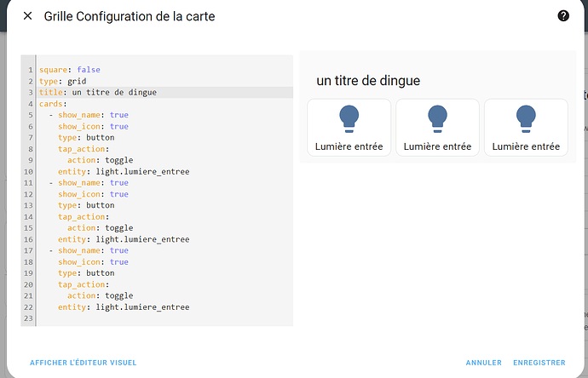Click the 'type: grid' code line
Screen dimensions: 588x378
tap(62, 81)
